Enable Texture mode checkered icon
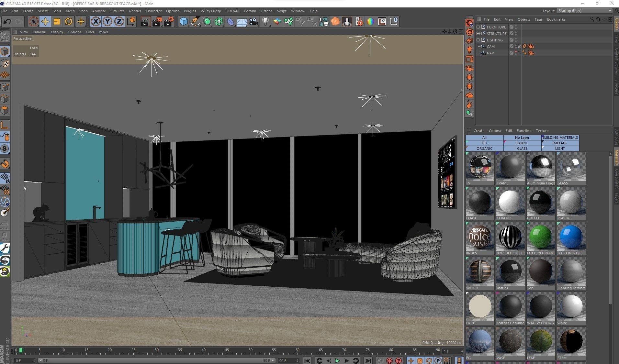Screen dimensions: 619x364 point(5,63)
